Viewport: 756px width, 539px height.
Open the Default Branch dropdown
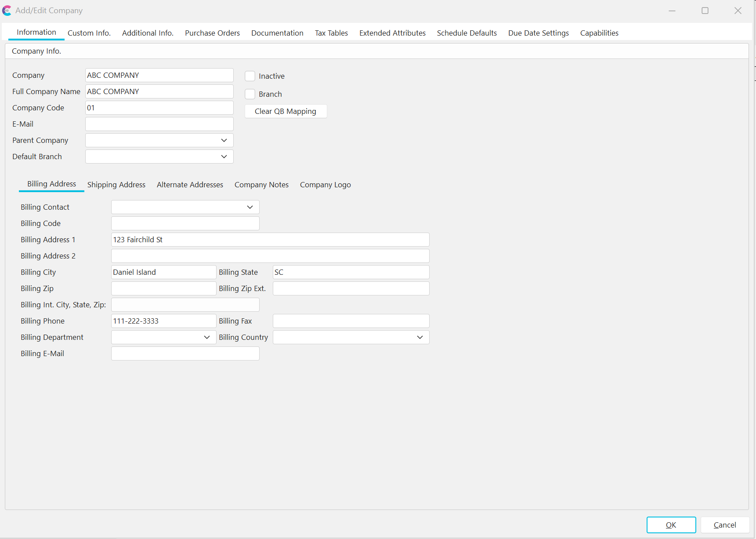click(x=224, y=157)
